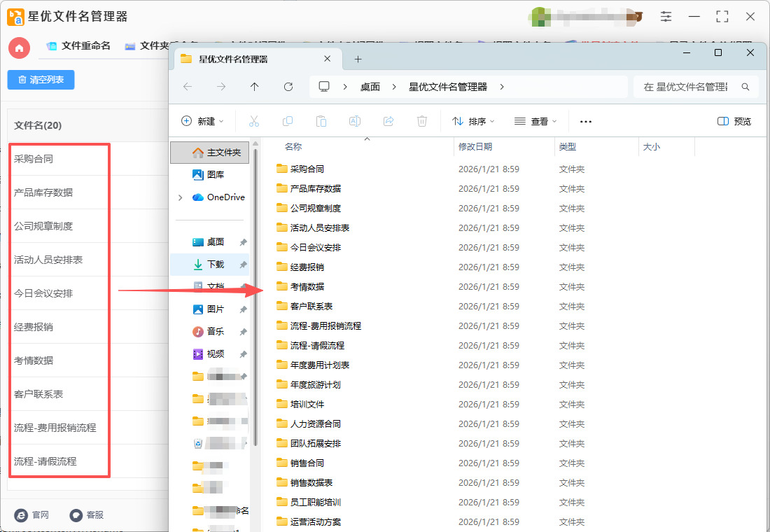The height and width of the screenshot is (532, 770).
Task: Open 音乐 in the navigation pane
Action: [x=209, y=332]
